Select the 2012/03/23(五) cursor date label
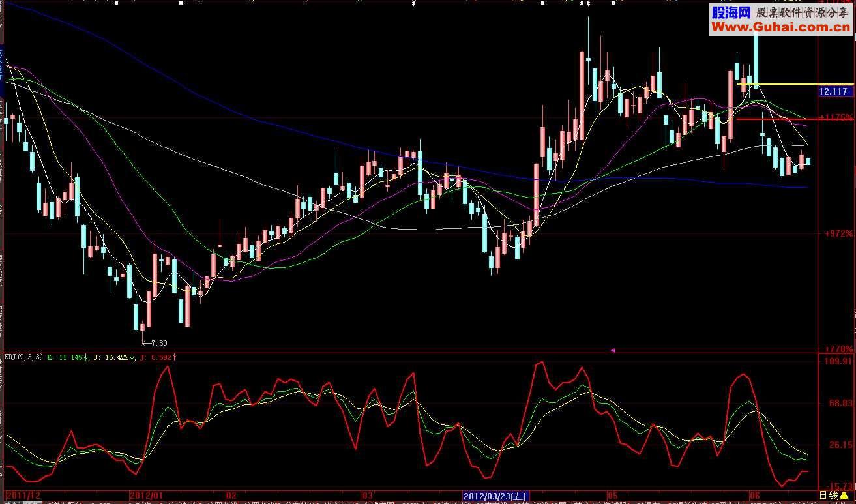Image resolution: width=856 pixels, height=504 pixels. 494,496
